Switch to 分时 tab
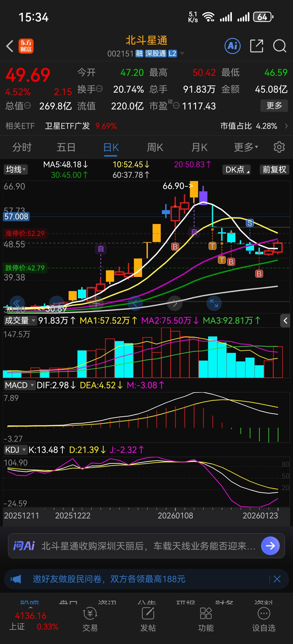The width and height of the screenshot is (293, 644). (x=22, y=147)
